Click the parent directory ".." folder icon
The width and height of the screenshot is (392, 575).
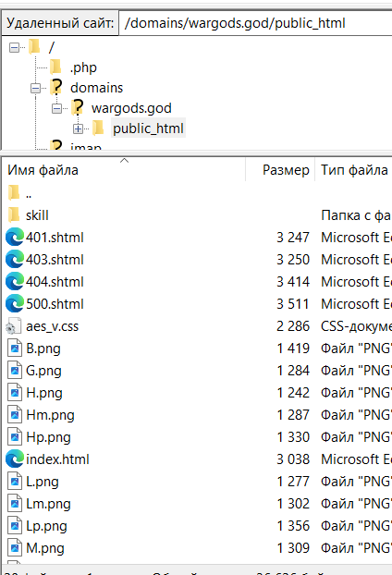click(x=14, y=192)
